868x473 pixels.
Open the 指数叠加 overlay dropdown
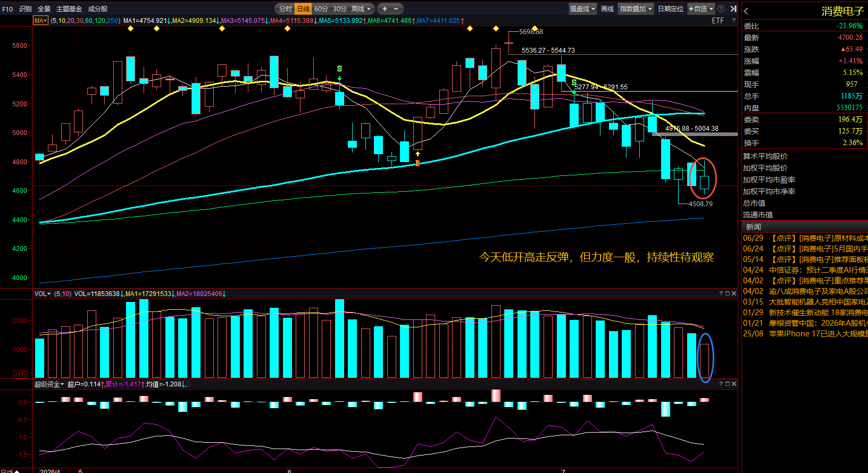[636, 9]
